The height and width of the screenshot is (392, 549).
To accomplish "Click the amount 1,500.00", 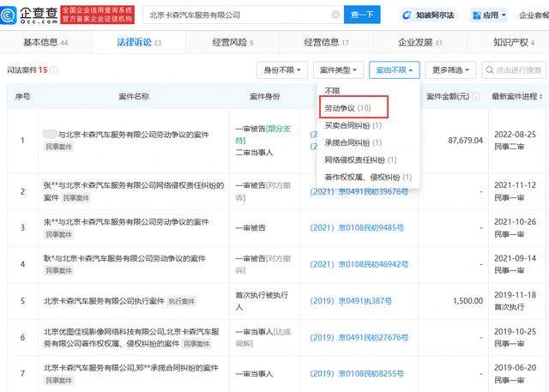I will click(x=468, y=301).
